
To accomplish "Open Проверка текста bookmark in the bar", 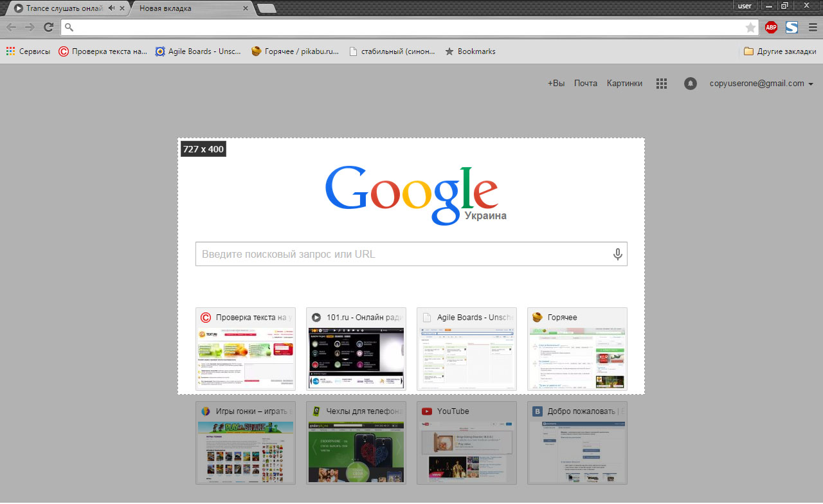I will [103, 51].
